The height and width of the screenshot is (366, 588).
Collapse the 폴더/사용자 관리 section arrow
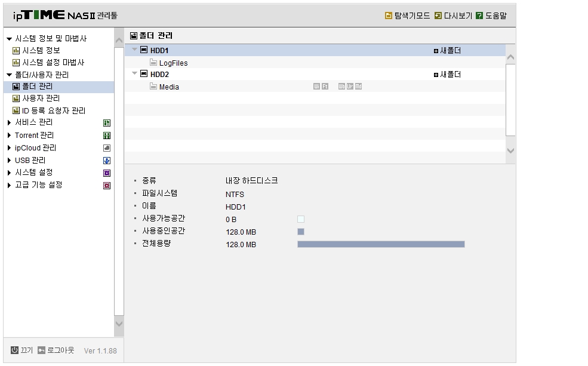click(10, 75)
